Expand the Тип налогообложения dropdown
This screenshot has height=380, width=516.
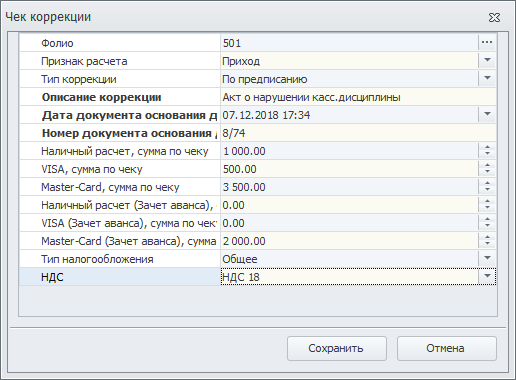[487, 259]
